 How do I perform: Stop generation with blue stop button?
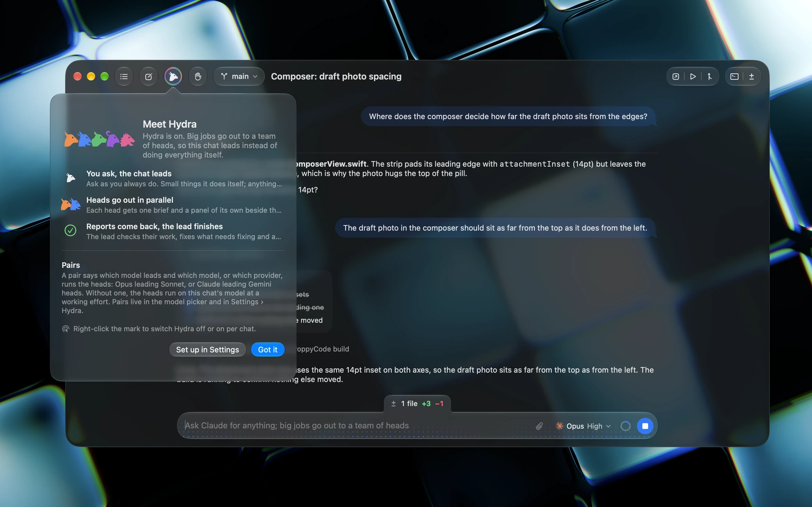coord(645,426)
